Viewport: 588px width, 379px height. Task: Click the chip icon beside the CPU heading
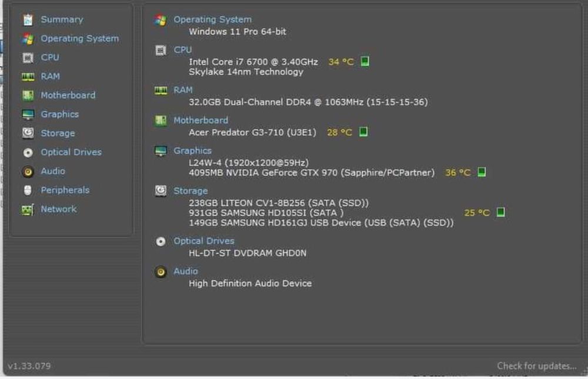(161, 50)
